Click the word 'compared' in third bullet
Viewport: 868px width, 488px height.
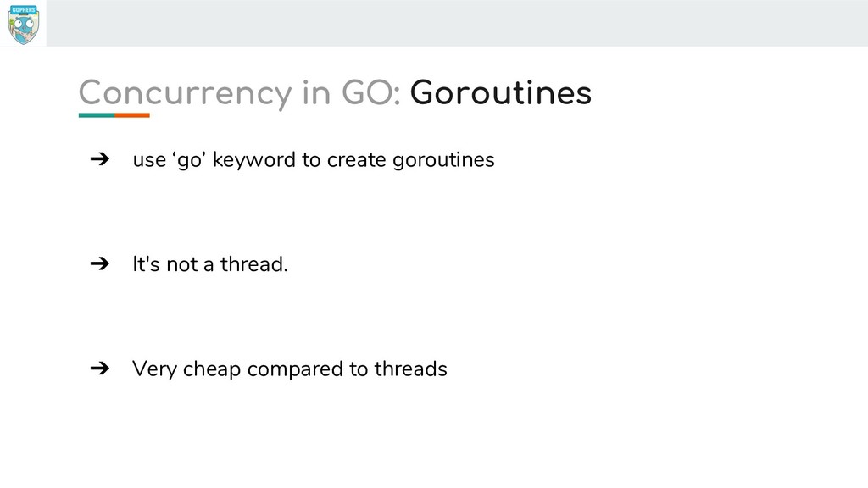295,369
